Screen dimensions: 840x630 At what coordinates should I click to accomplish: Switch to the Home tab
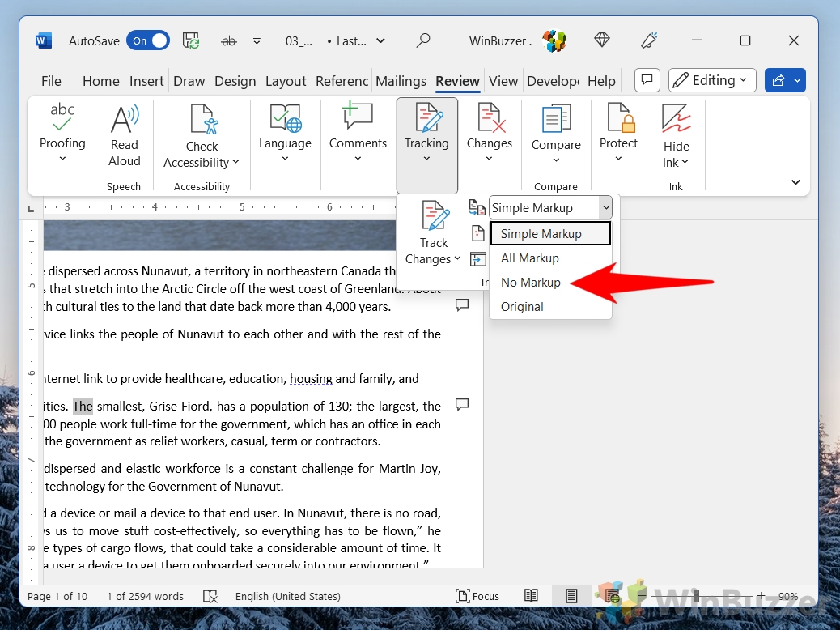point(100,81)
